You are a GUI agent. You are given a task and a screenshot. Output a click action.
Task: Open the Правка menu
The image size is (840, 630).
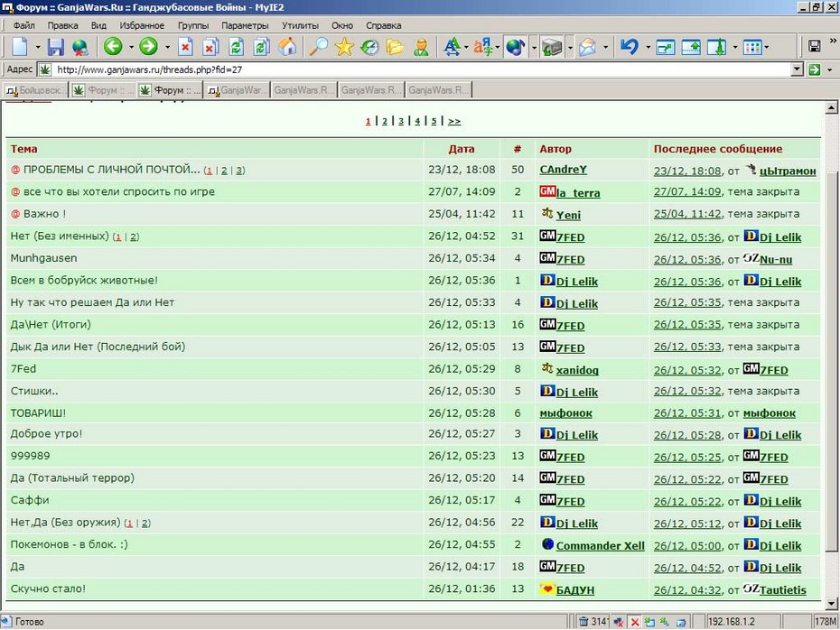coord(62,25)
